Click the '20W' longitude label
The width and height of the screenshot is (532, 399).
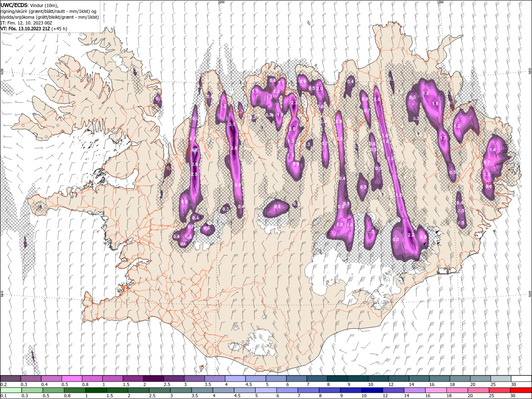pyautogui.click(x=221, y=2)
